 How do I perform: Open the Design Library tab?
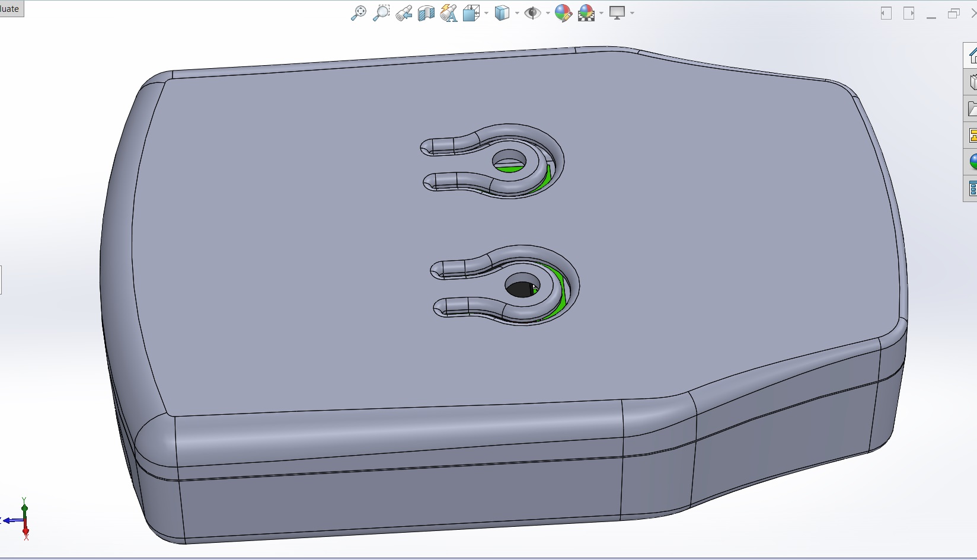(x=971, y=82)
